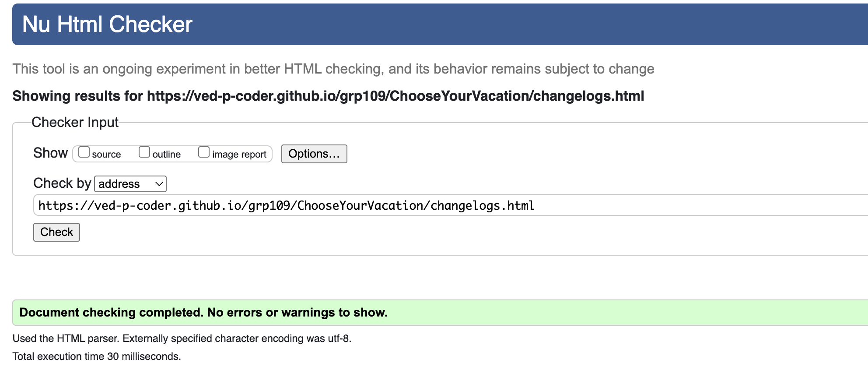Enable the source checkbox
Screen dimensions: 868x366
pos(84,152)
